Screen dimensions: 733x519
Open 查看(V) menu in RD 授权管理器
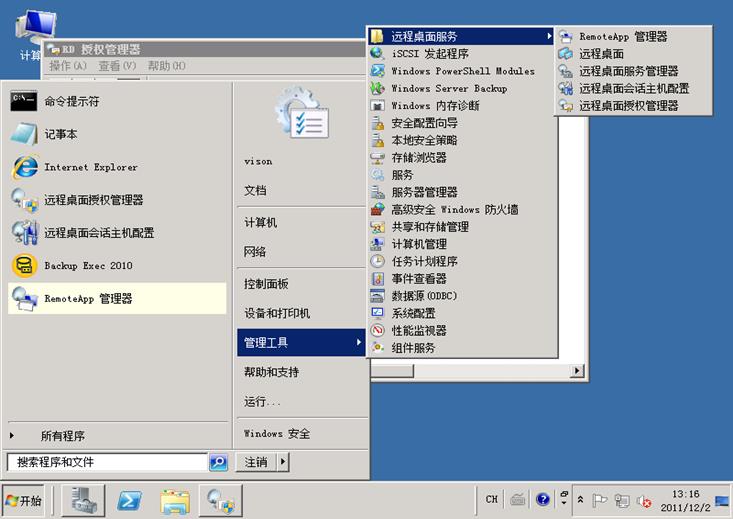[x=117, y=66]
